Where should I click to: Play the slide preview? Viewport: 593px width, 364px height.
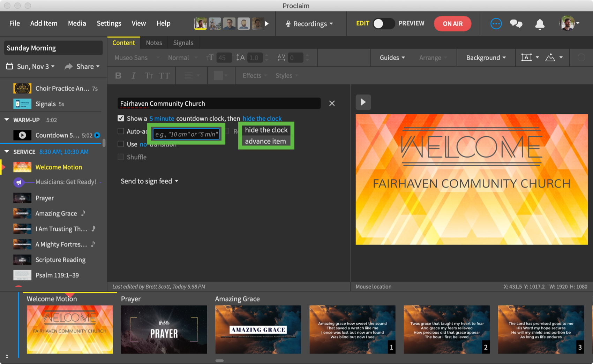tap(363, 102)
